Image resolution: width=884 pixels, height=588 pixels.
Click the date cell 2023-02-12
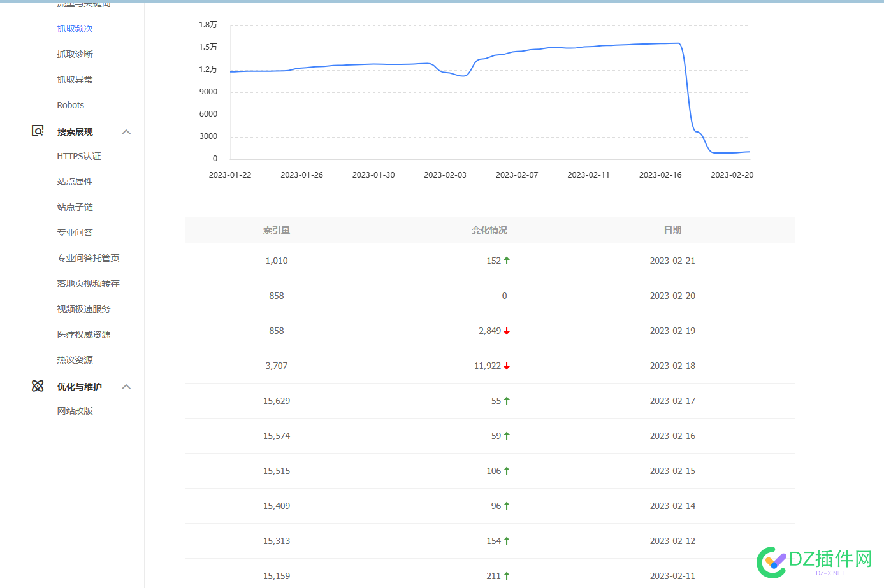tap(672, 541)
